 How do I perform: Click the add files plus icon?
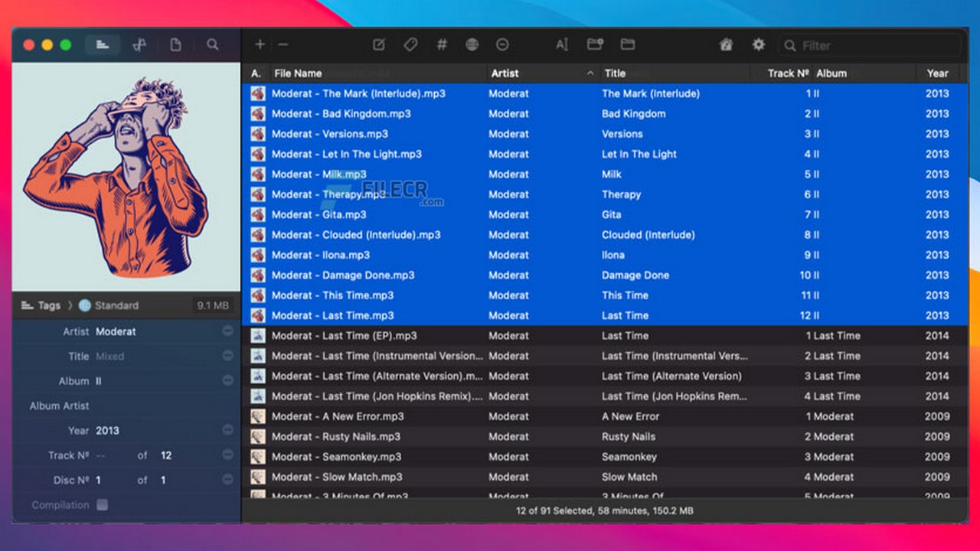(260, 45)
